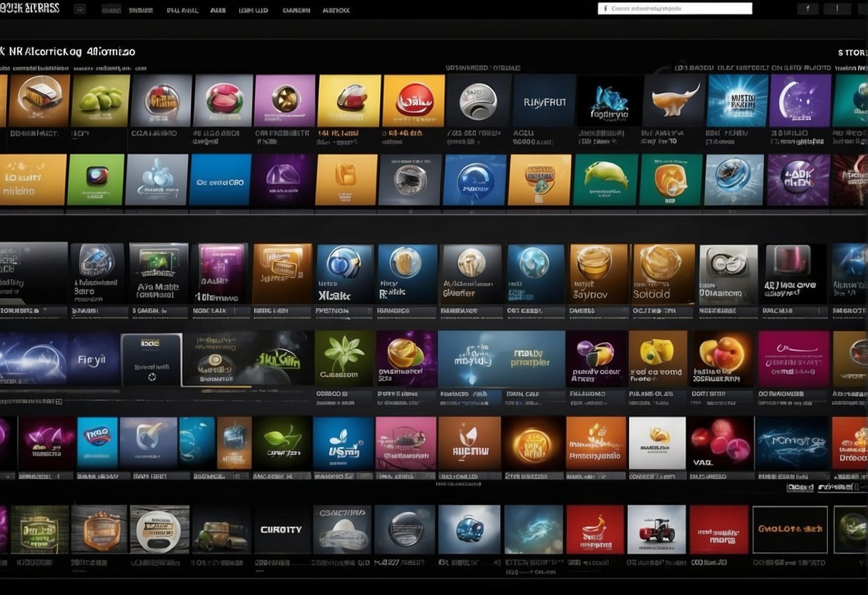Open the wide blue banner tile in fourth row
This screenshot has height=595, width=868.
click(501, 358)
